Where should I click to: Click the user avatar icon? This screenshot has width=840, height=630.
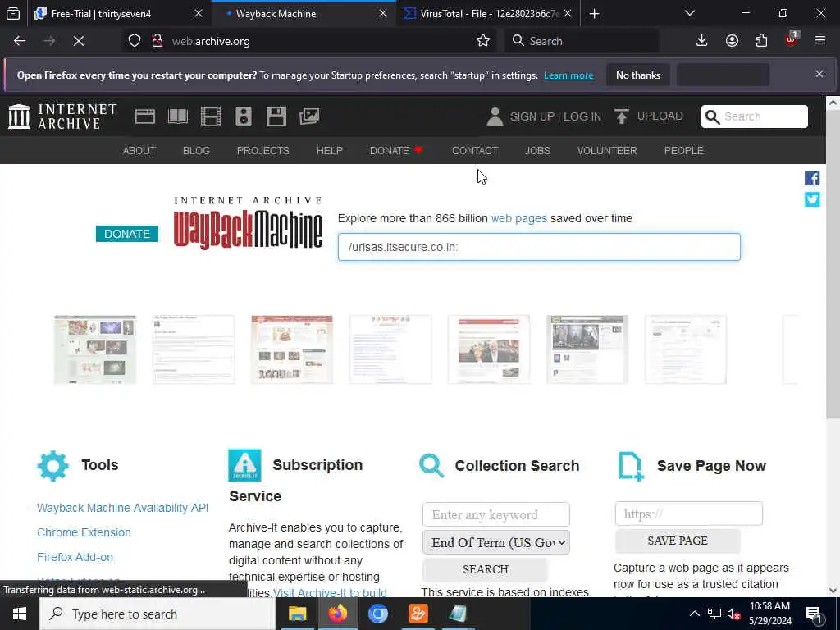pos(495,116)
